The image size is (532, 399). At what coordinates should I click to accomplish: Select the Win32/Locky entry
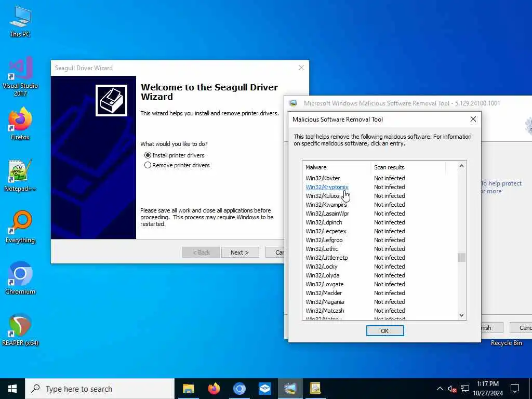click(321, 267)
